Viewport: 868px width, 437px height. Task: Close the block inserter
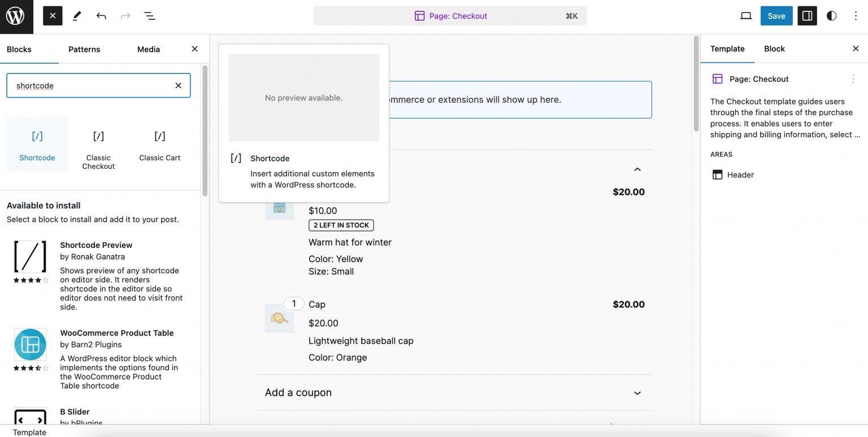coord(194,49)
